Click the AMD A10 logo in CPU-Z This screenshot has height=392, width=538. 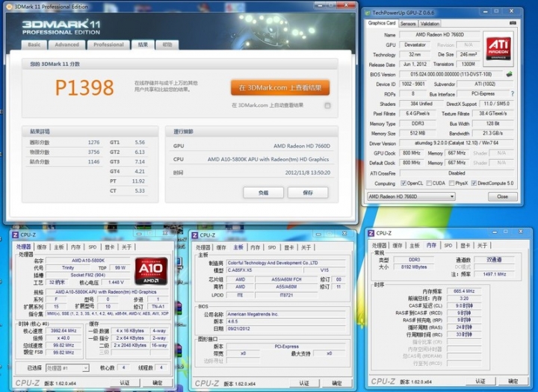point(151,271)
